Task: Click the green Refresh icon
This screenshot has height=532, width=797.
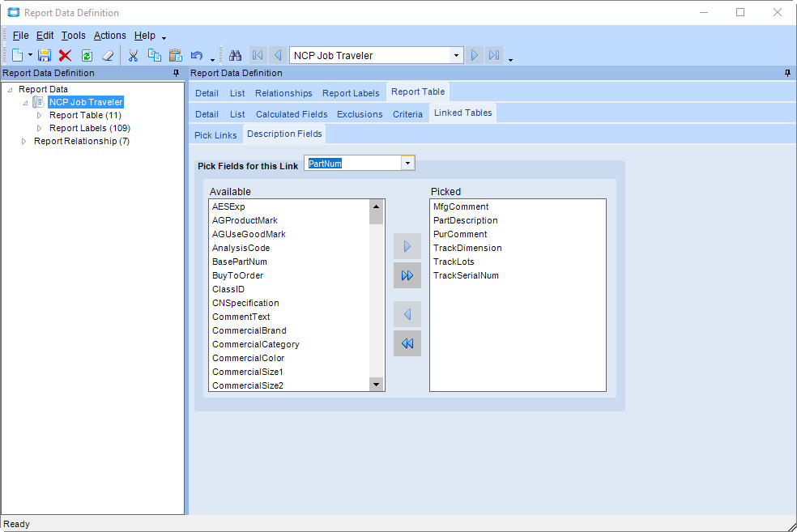Action: click(87, 56)
